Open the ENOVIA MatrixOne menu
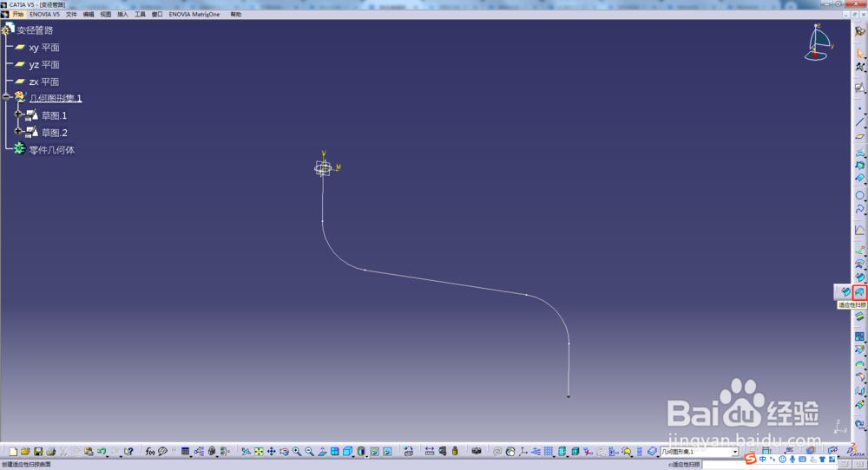The height and width of the screenshot is (470, 868). pos(194,15)
